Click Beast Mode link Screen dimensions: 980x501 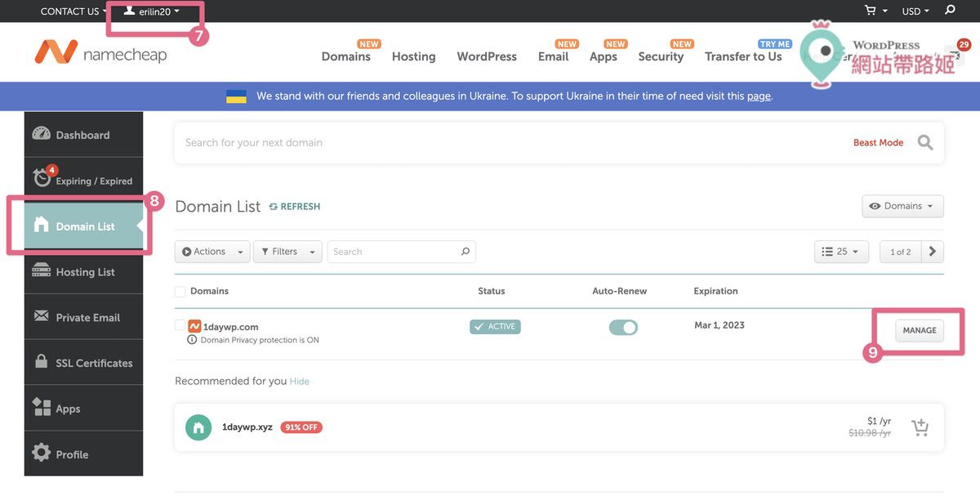click(878, 142)
